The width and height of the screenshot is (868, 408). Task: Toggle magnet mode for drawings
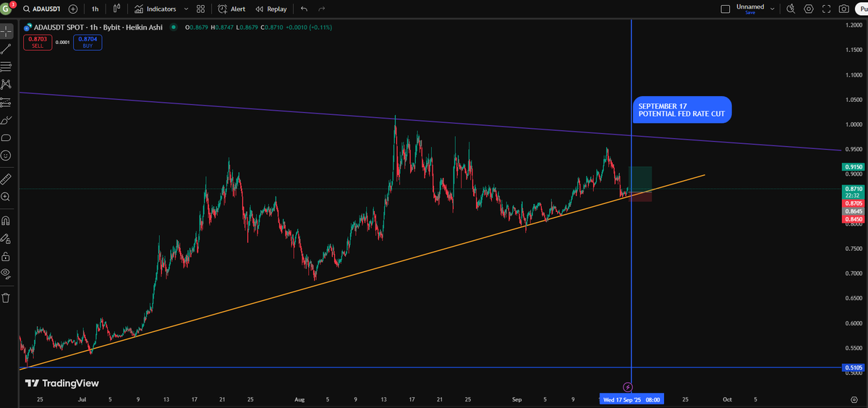pos(7,220)
